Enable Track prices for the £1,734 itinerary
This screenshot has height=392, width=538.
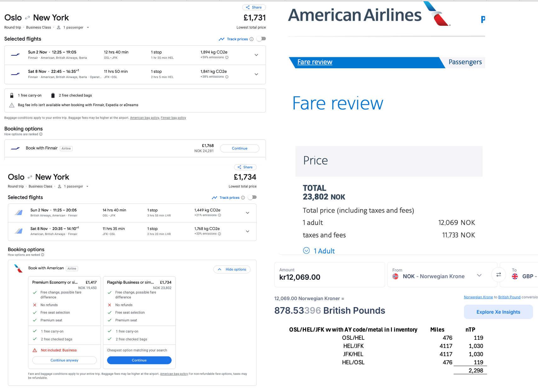(x=252, y=197)
